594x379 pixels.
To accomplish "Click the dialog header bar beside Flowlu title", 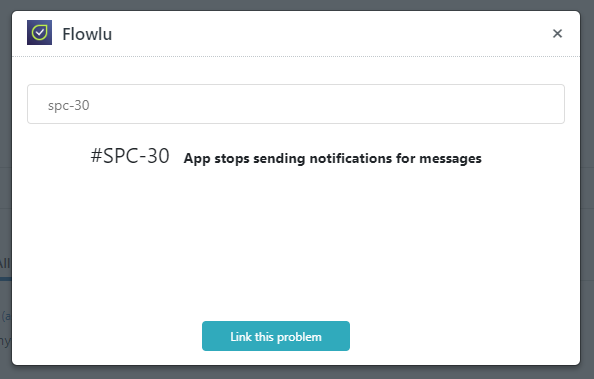I will coord(330,34).
